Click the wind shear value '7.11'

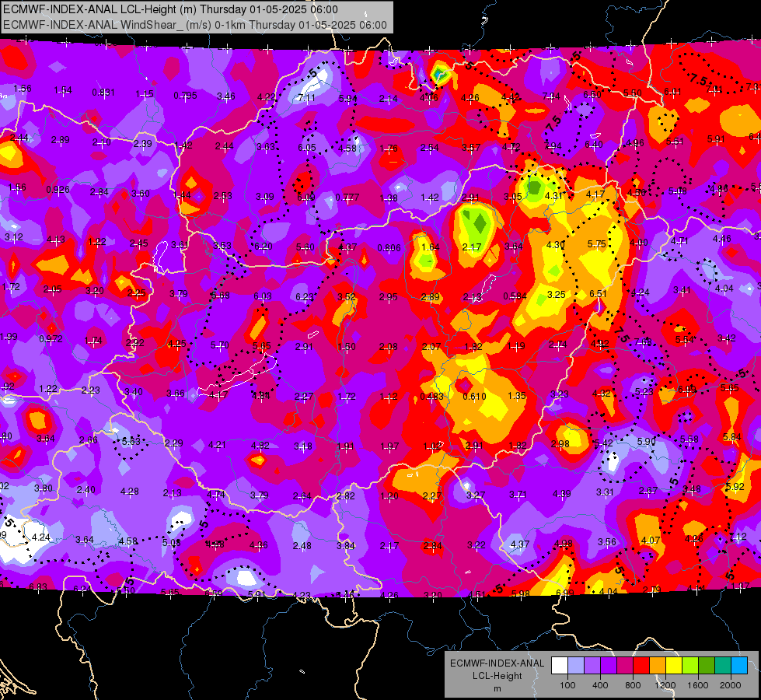(306, 98)
